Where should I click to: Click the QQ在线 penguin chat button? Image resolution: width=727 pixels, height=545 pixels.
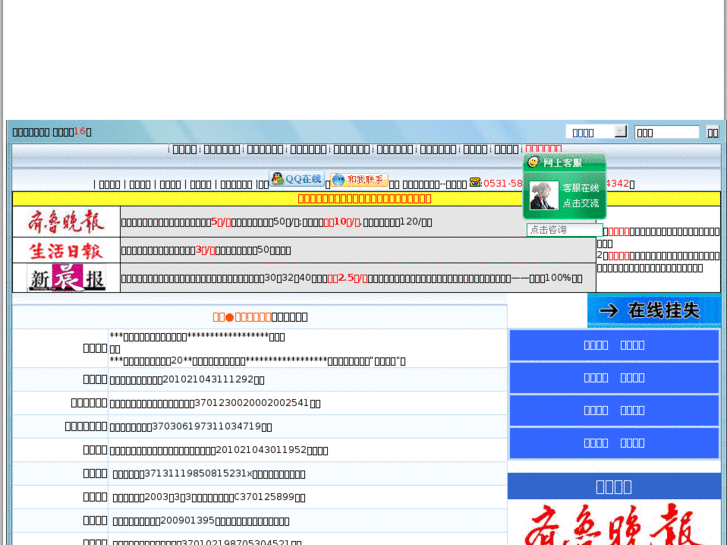297,179
